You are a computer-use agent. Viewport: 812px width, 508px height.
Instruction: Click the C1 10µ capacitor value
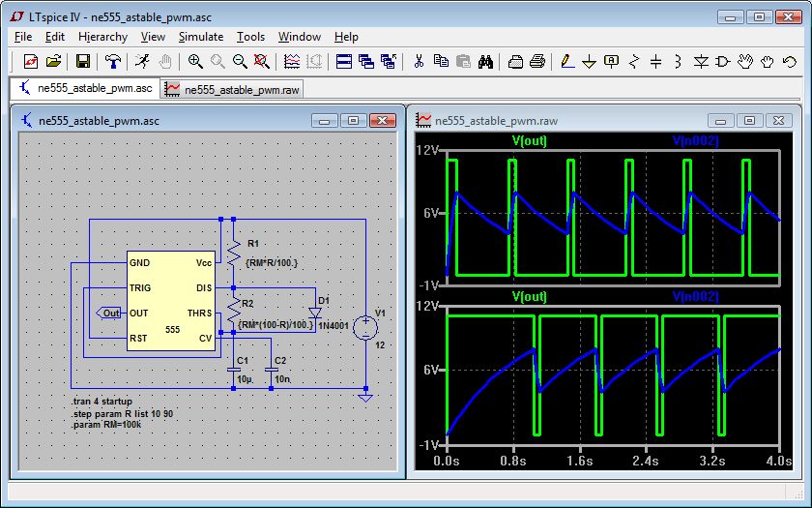pyautogui.click(x=245, y=379)
